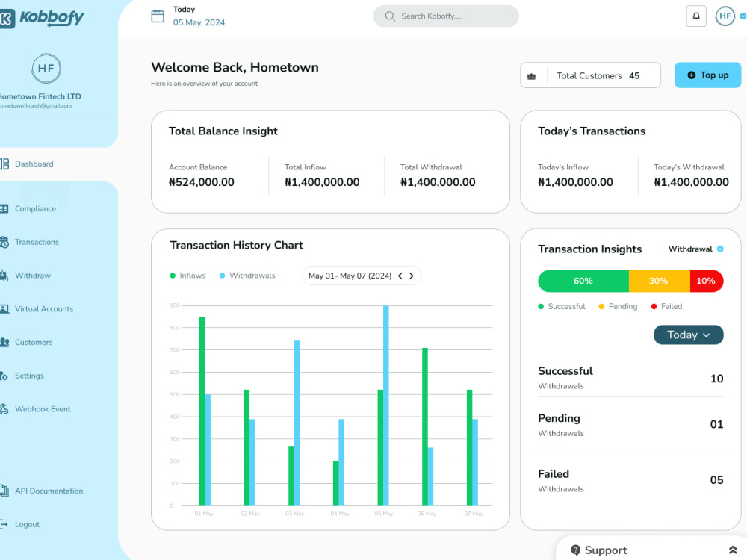Click the Account Balance ₦524,000.00 value
The image size is (747, 560).
(x=202, y=182)
